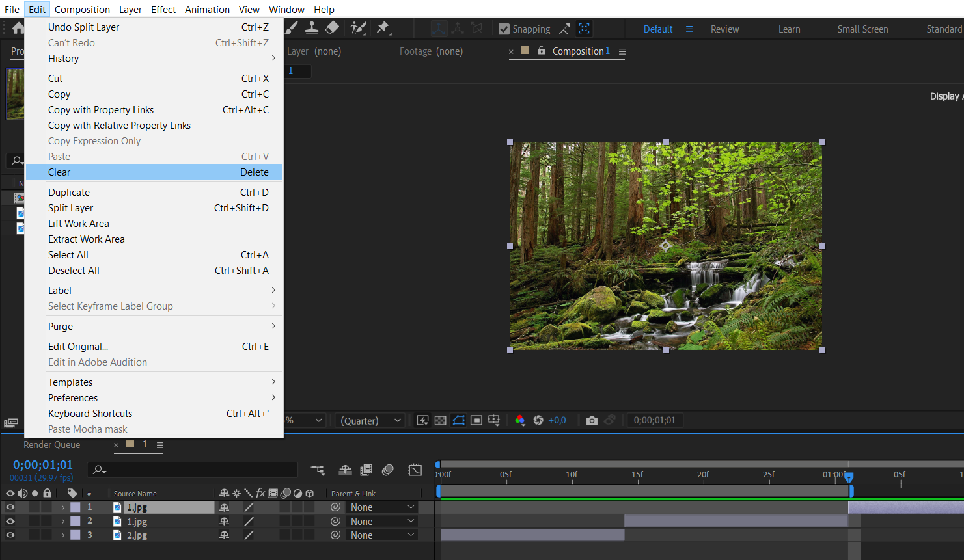Switch to the Small Screen workspace
The image size is (964, 560).
(x=862, y=29)
